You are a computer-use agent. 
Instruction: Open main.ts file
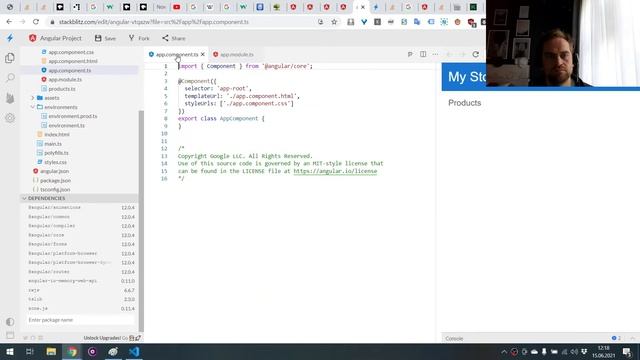(53, 144)
